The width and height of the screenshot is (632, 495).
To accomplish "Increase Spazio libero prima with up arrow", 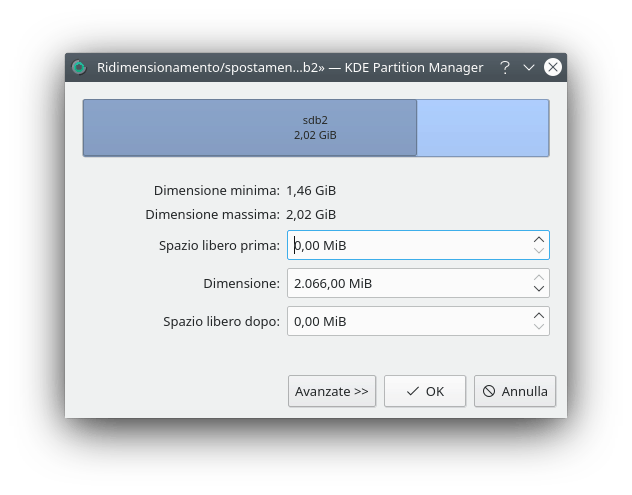I will (539, 239).
